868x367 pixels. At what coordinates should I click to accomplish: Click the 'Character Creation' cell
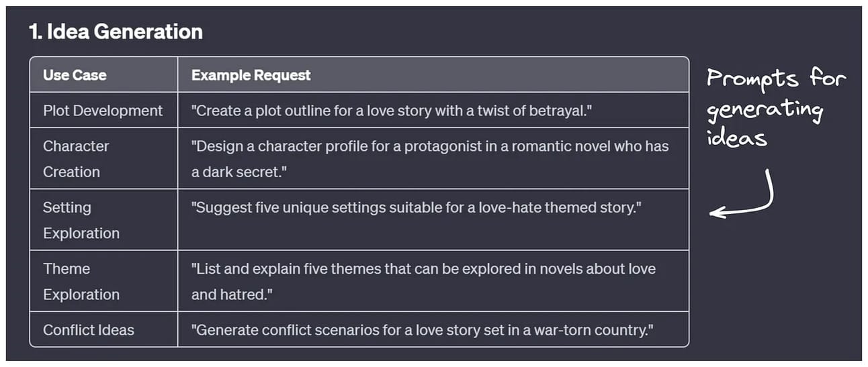coord(103,158)
